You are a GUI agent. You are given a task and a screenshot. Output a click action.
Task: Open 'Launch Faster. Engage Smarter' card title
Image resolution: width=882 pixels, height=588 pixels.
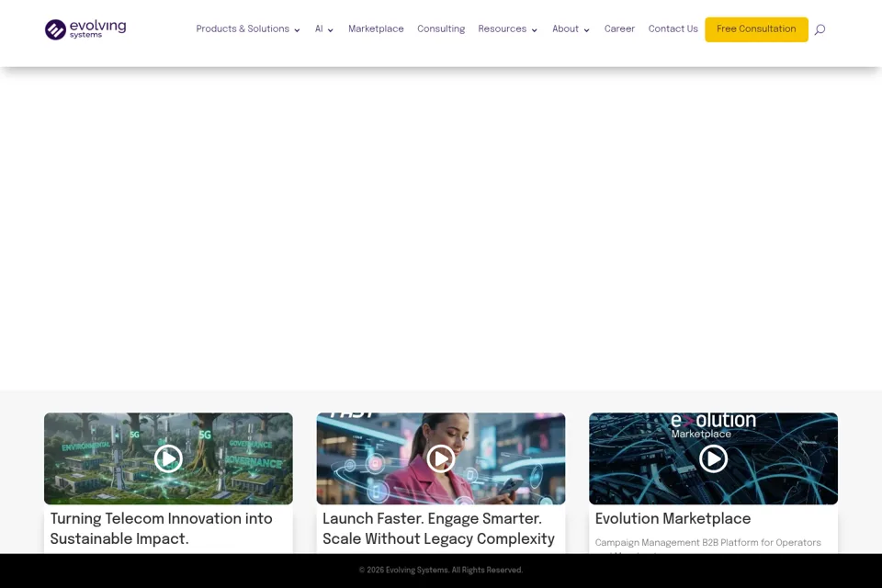[x=438, y=528]
